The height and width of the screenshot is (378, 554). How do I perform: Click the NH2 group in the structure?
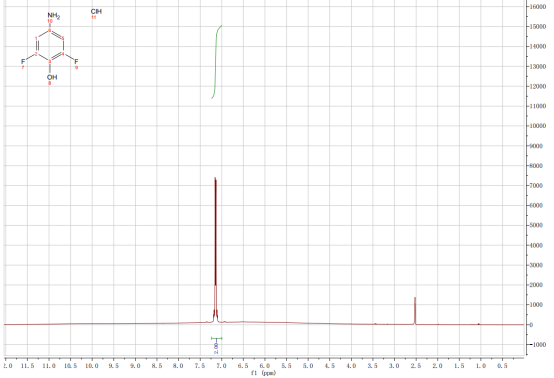[x=54, y=16]
